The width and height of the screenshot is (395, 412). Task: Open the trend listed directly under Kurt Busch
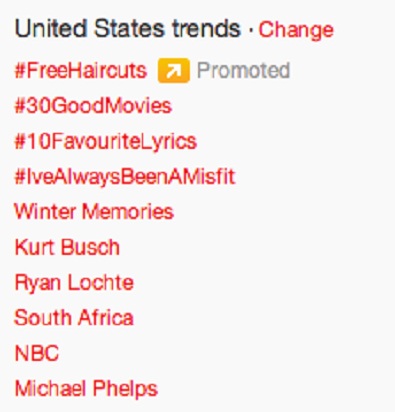pyautogui.click(x=74, y=283)
